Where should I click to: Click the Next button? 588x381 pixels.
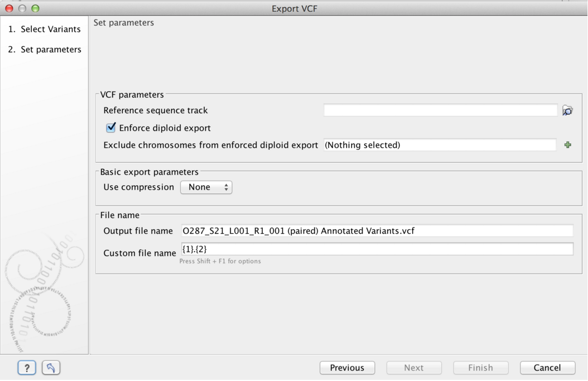414,368
